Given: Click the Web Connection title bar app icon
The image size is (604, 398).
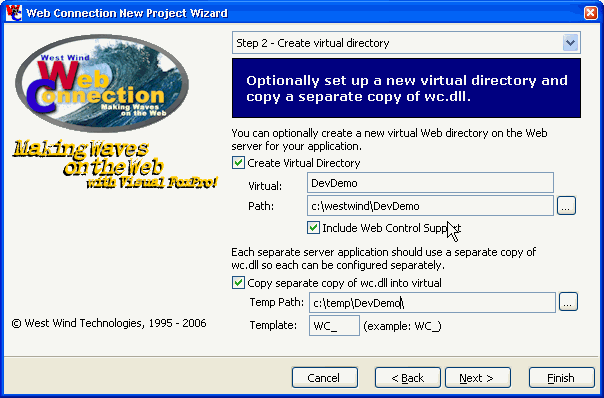Looking at the screenshot, I should click(13, 13).
